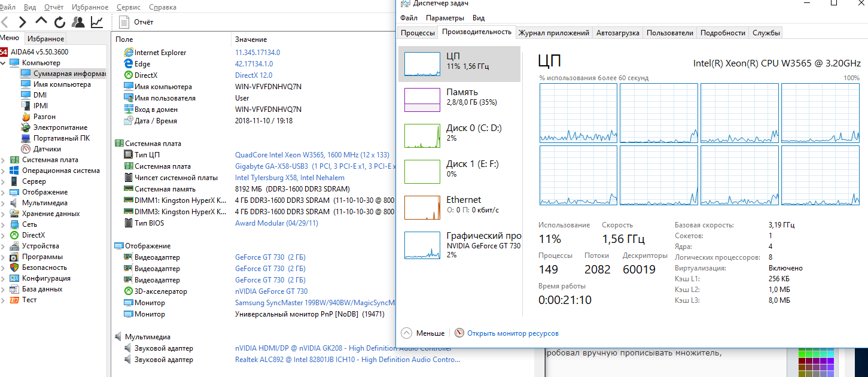The image size is (868, 377).
Task: Click the refresh icon in AIDA64 toolbar
Action: tap(59, 22)
